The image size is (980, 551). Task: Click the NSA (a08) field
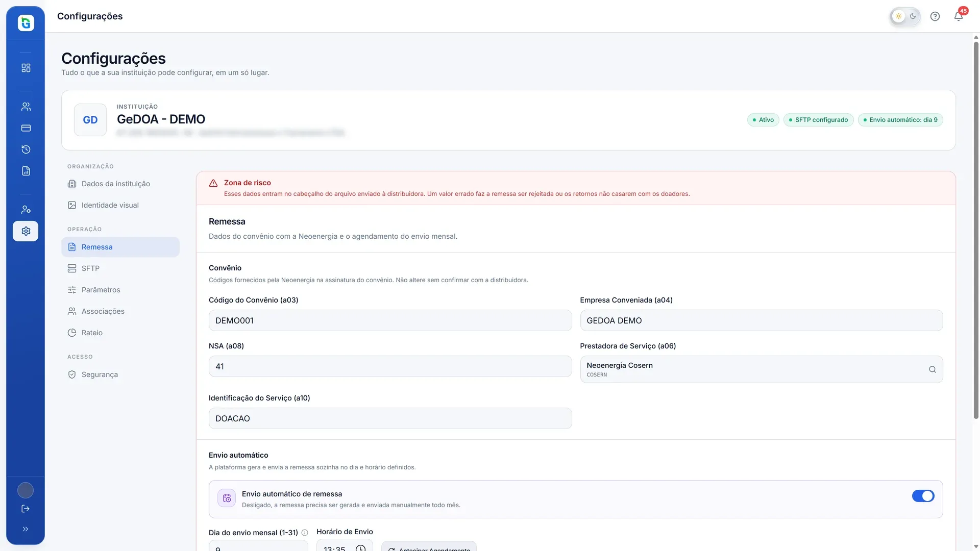390,366
